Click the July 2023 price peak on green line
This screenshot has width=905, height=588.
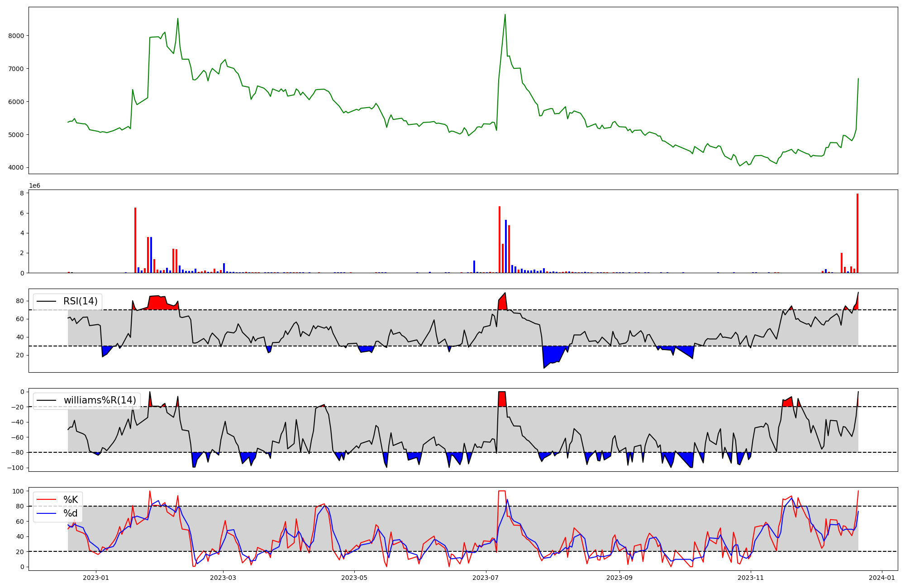505,15
